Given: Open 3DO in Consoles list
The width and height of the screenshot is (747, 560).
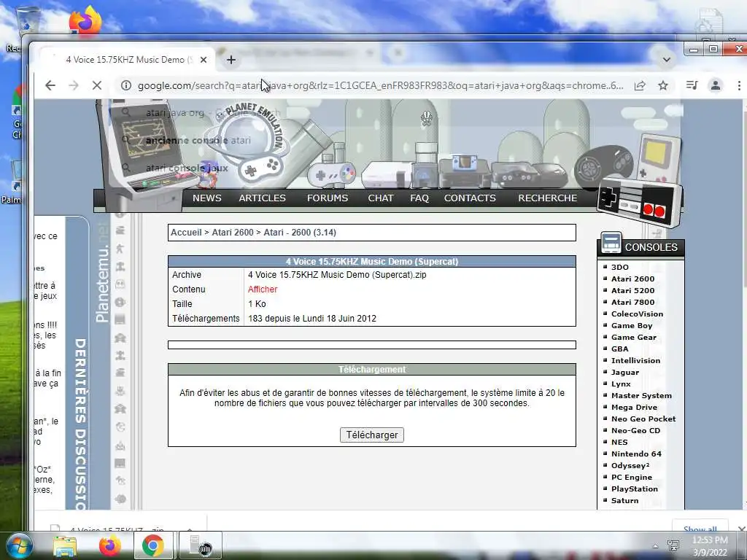Looking at the screenshot, I should (x=620, y=267).
